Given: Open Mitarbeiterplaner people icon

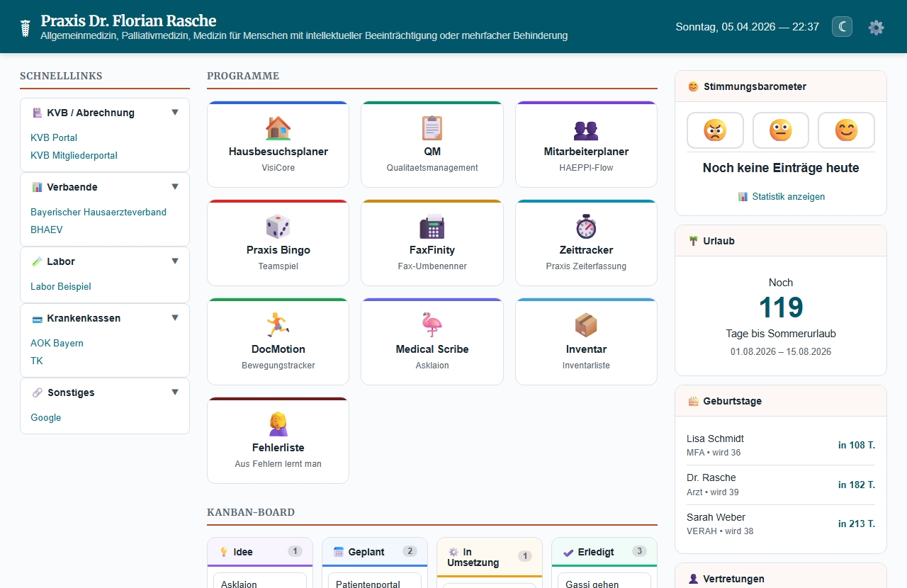Looking at the screenshot, I should [586, 130].
